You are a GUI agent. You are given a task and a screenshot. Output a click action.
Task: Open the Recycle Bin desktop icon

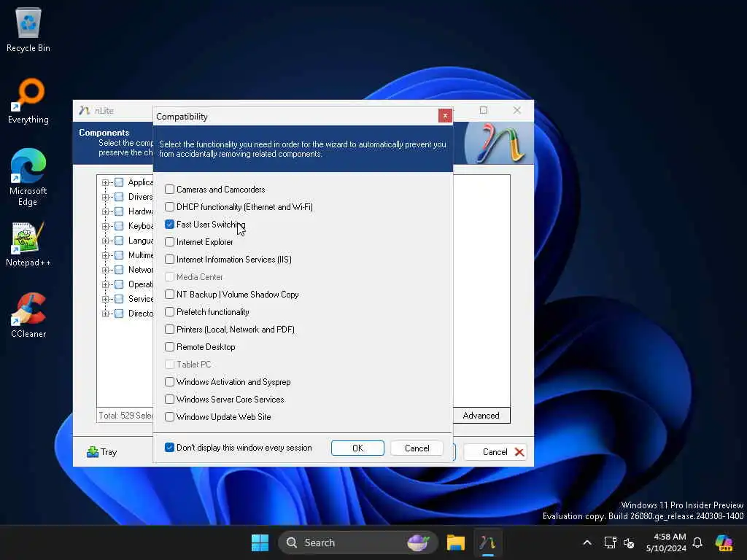(28, 29)
